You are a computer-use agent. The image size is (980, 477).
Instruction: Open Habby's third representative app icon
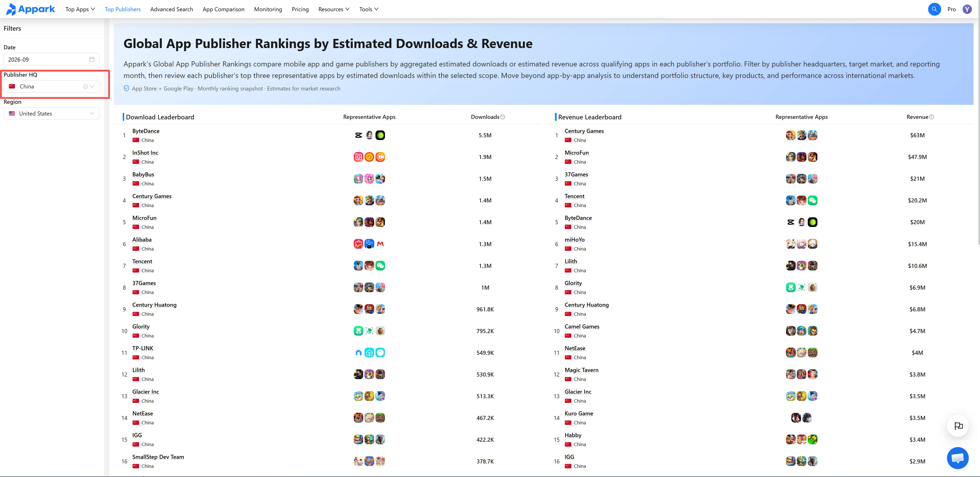pyautogui.click(x=812, y=439)
